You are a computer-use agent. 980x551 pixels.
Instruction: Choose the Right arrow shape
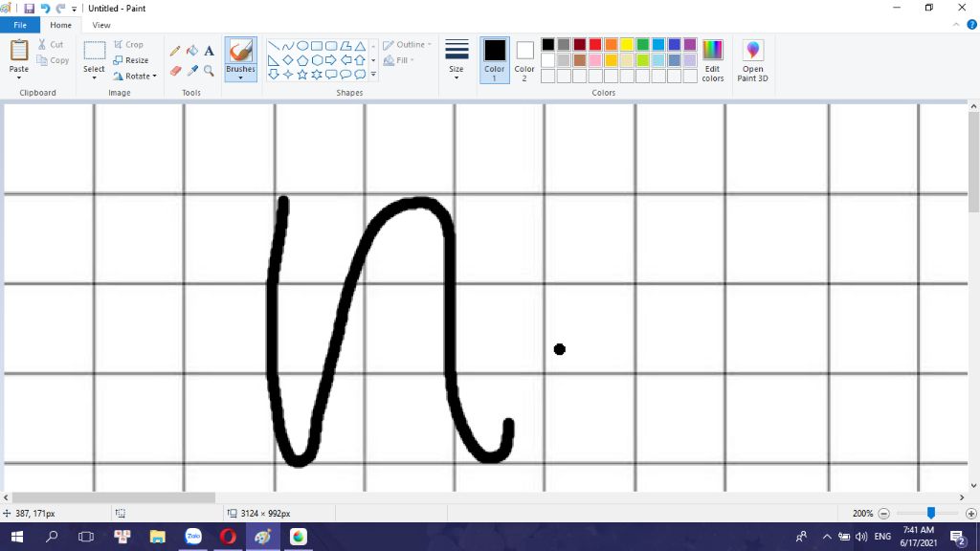[331, 60]
